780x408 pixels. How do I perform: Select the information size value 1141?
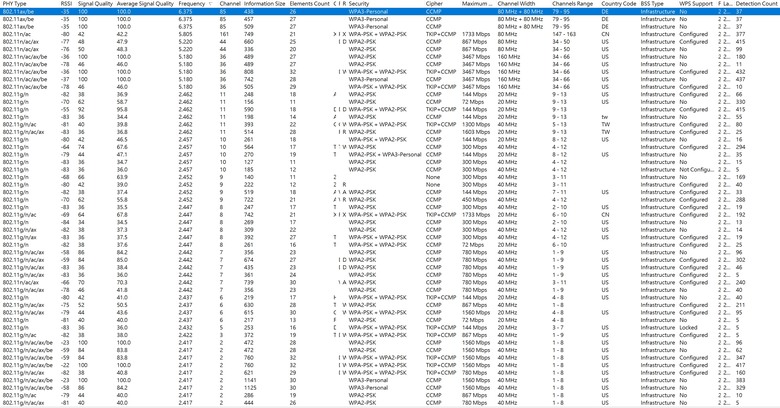click(250, 380)
